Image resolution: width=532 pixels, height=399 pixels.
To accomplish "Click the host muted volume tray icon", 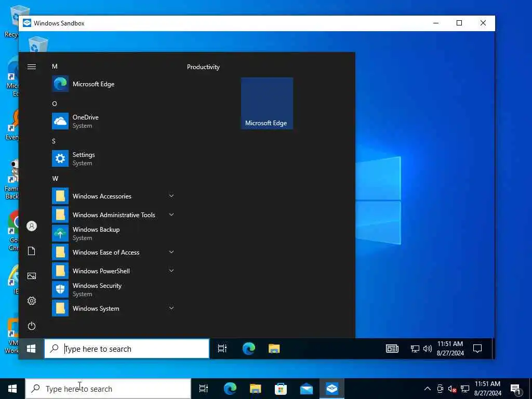I will (453, 389).
